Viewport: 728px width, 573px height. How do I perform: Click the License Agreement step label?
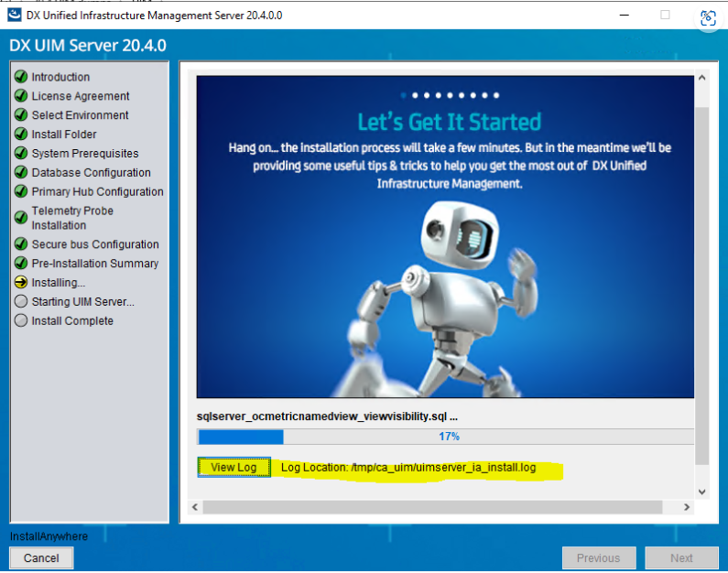click(x=81, y=96)
